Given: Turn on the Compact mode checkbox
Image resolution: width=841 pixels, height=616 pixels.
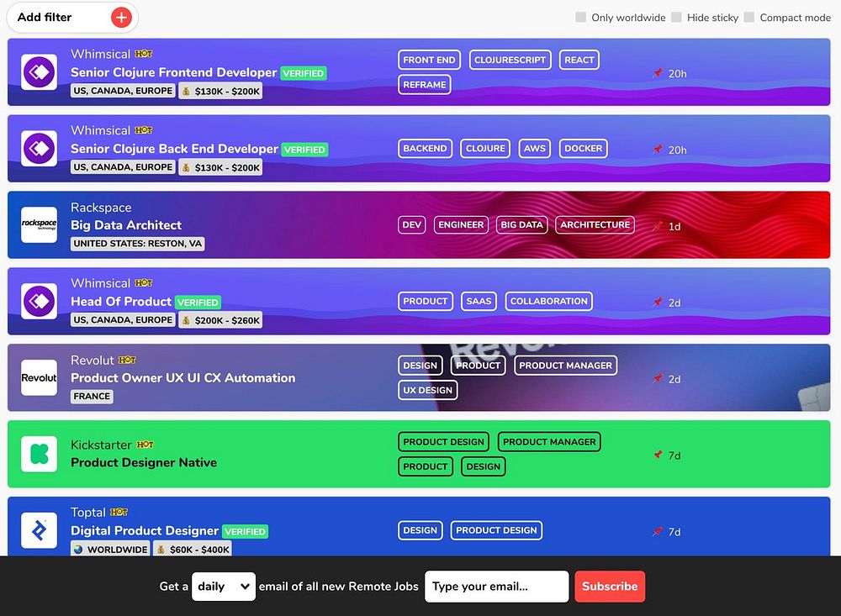Looking at the screenshot, I should [x=749, y=17].
